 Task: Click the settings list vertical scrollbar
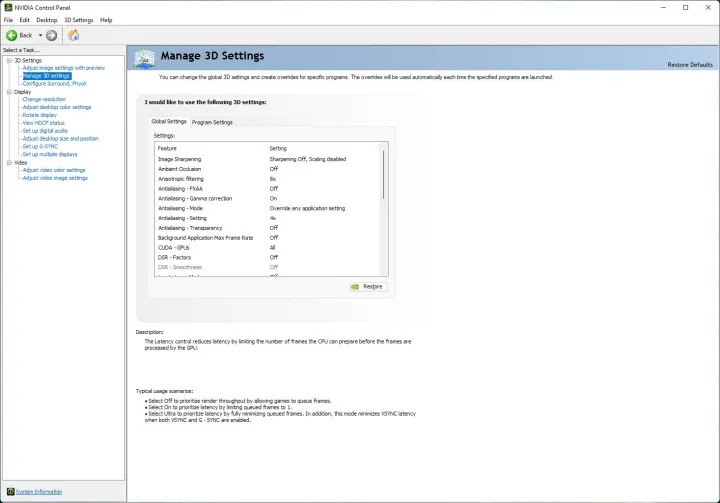coord(383,175)
